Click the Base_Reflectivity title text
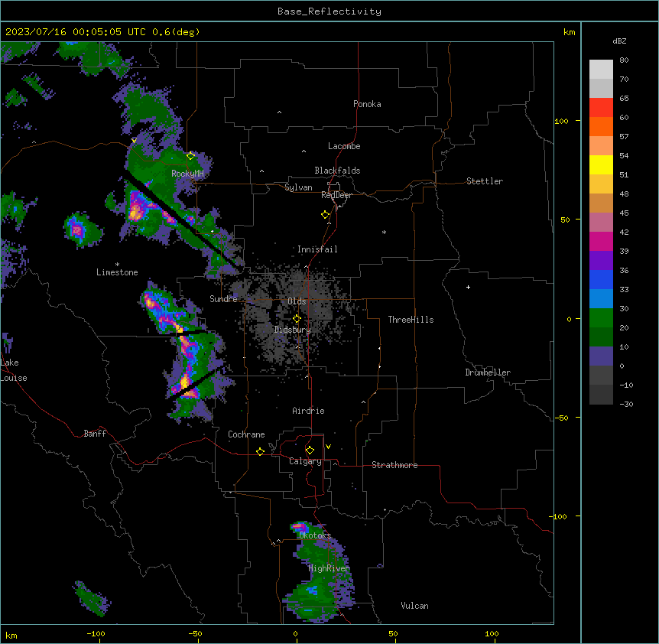Viewport: 659px width, 644px height. pyautogui.click(x=329, y=11)
